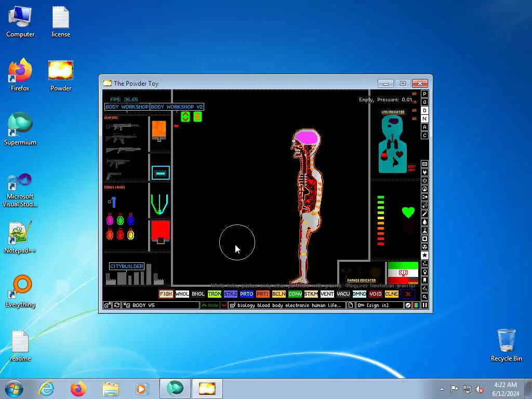Open the Gases category icon

[424, 214]
